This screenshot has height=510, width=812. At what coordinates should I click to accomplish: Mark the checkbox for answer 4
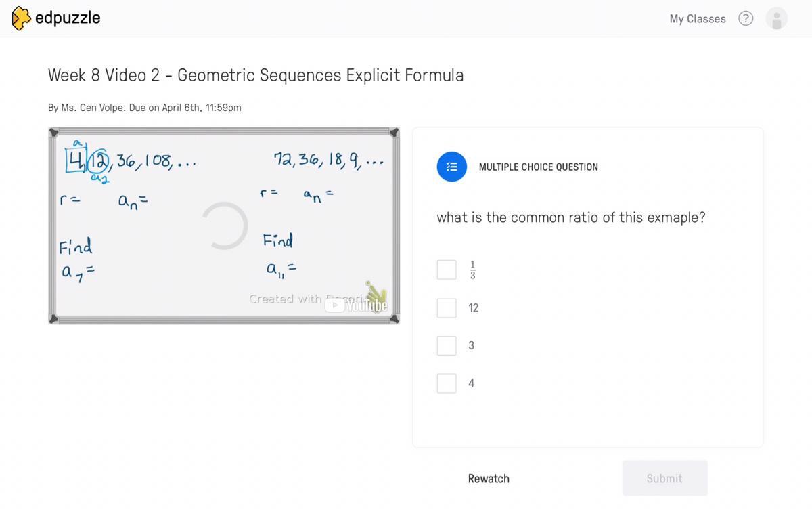[447, 383]
